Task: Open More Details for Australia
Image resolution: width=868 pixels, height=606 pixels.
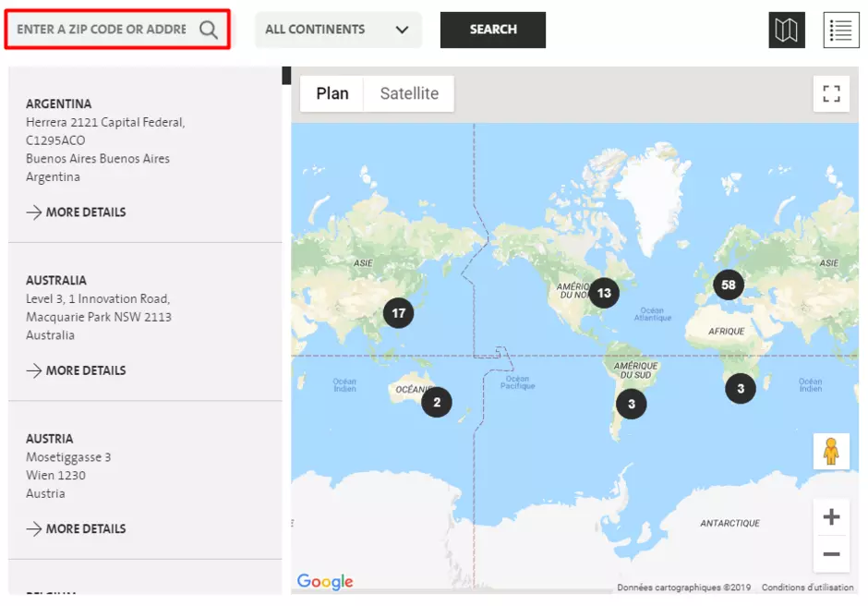Action: tap(76, 370)
